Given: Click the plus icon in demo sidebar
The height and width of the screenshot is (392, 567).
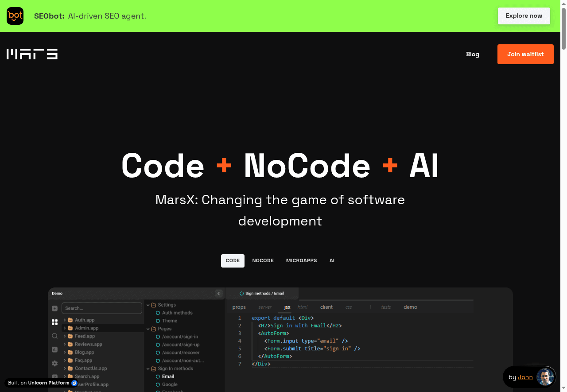Looking at the screenshot, I should 54,308.
